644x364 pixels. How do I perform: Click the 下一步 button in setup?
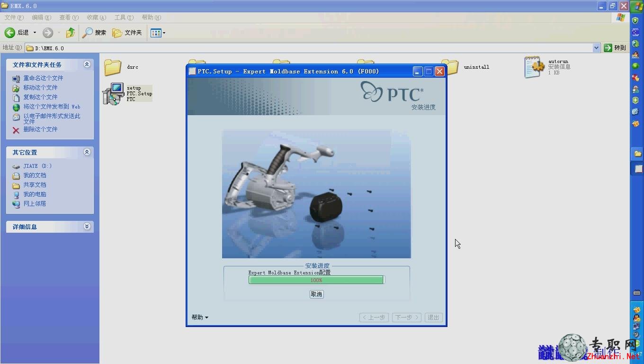[x=407, y=318]
